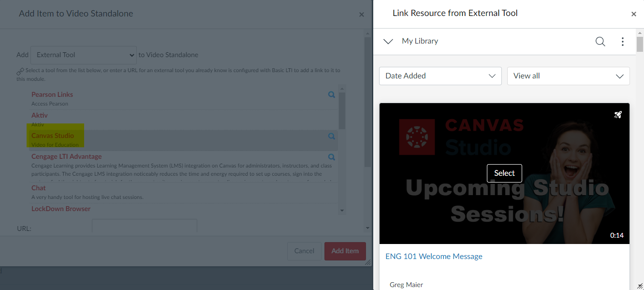Select Cengage LTI Advantage tool
This screenshot has width=644, height=290.
67,156
